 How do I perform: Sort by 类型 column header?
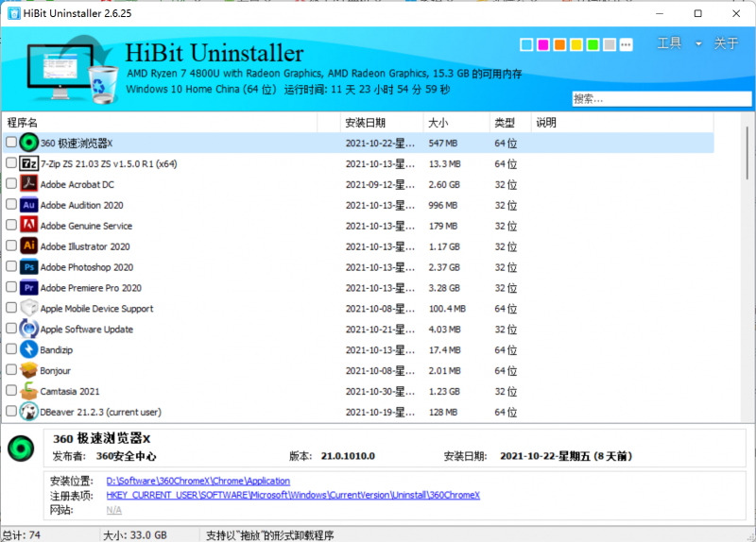510,123
